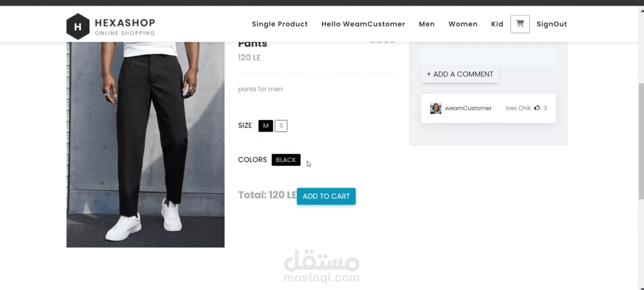
Task: Choose the BLACK color swatch
Action: pyautogui.click(x=286, y=160)
